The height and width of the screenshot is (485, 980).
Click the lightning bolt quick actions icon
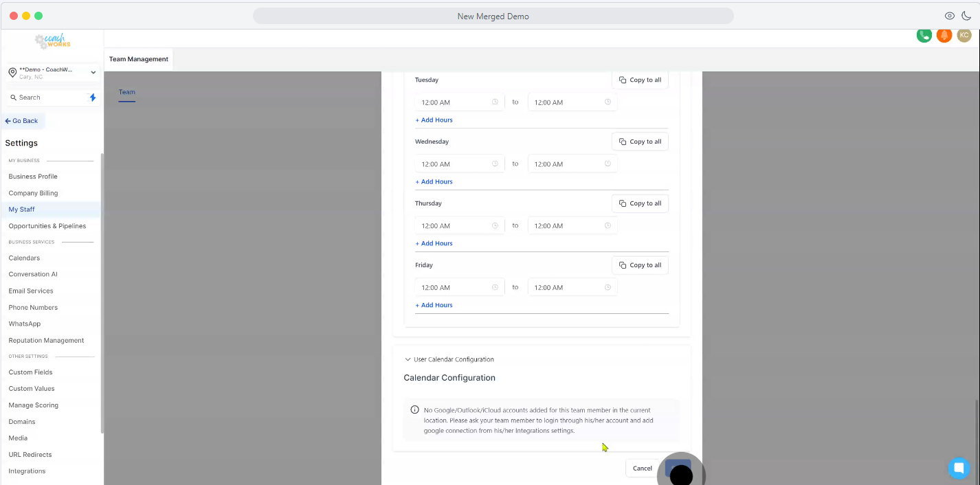click(93, 98)
